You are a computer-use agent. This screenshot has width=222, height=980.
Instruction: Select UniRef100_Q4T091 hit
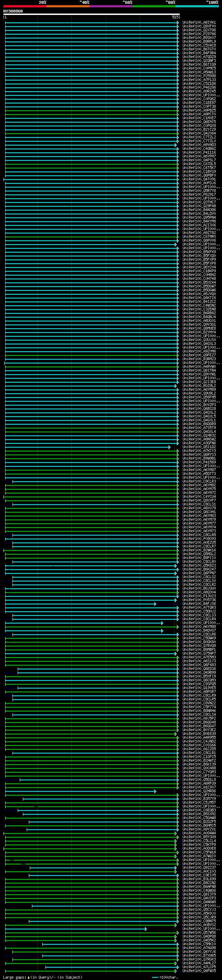199,179
